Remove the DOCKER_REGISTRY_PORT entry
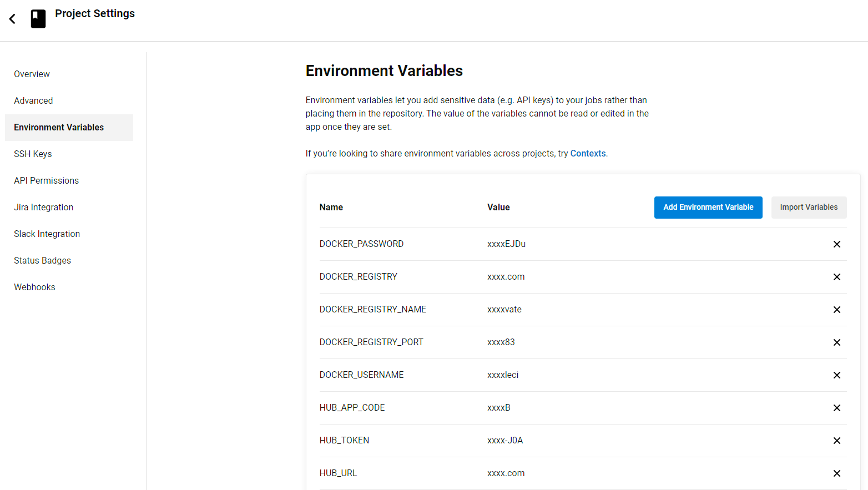 tap(836, 342)
